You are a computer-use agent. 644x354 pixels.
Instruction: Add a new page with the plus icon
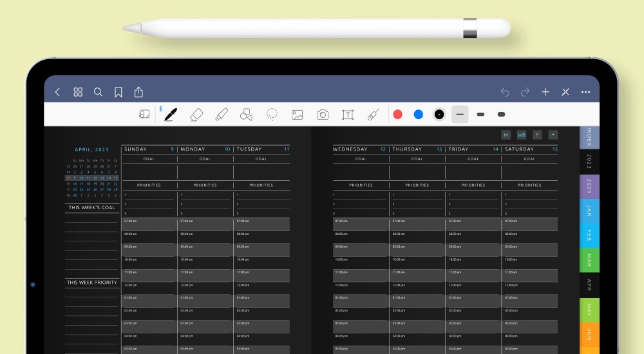point(545,92)
